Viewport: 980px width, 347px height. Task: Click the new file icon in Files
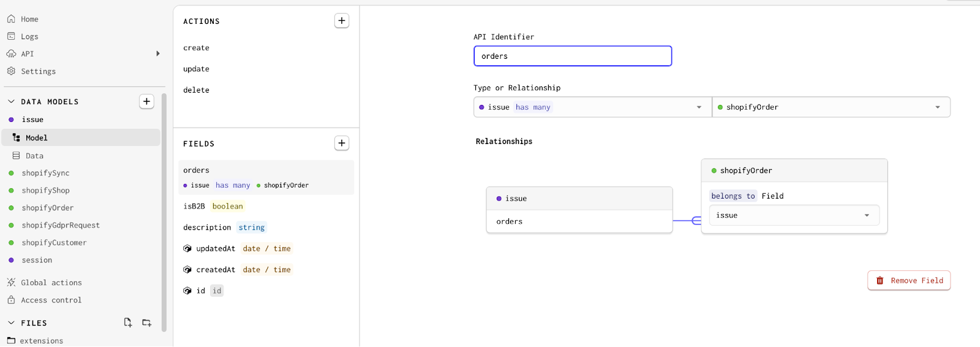(x=128, y=322)
